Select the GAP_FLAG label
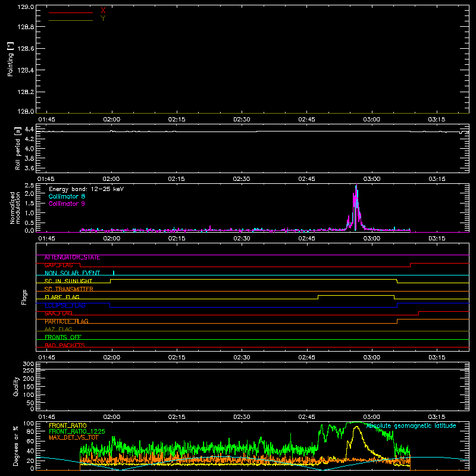Viewport: 476px width, 476px height. (x=58, y=265)
